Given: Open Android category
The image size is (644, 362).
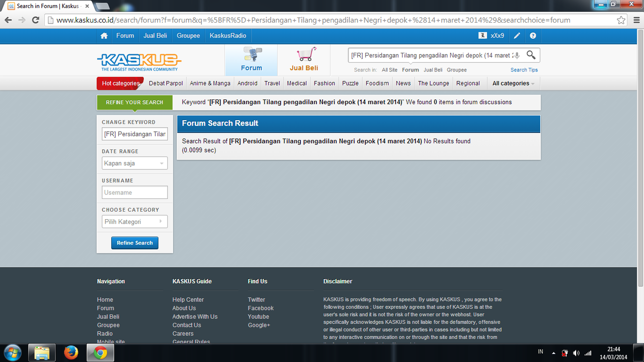Looking at the screenshot, I should (248, 83).
